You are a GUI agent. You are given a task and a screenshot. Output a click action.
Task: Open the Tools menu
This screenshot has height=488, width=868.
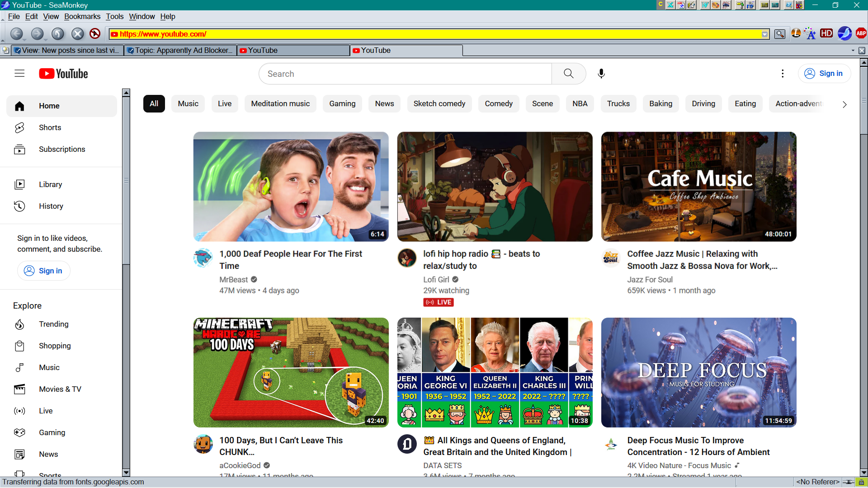pos(115,16)
